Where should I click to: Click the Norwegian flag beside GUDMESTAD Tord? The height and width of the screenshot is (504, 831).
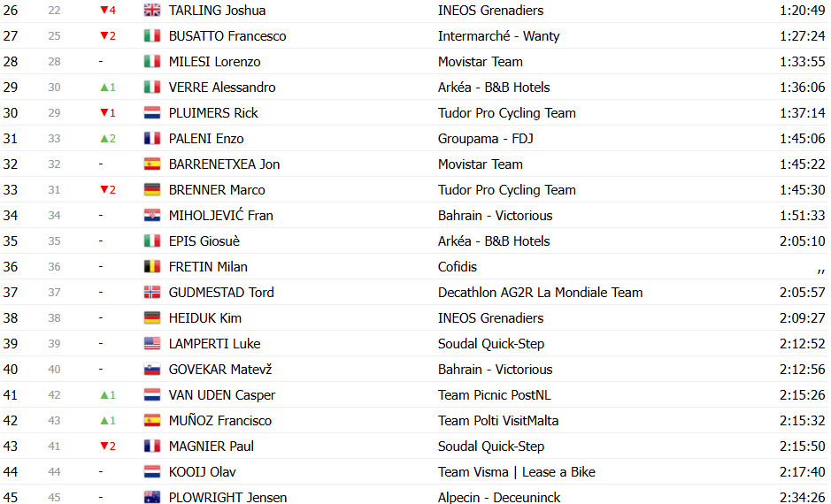tap(152, 293)
